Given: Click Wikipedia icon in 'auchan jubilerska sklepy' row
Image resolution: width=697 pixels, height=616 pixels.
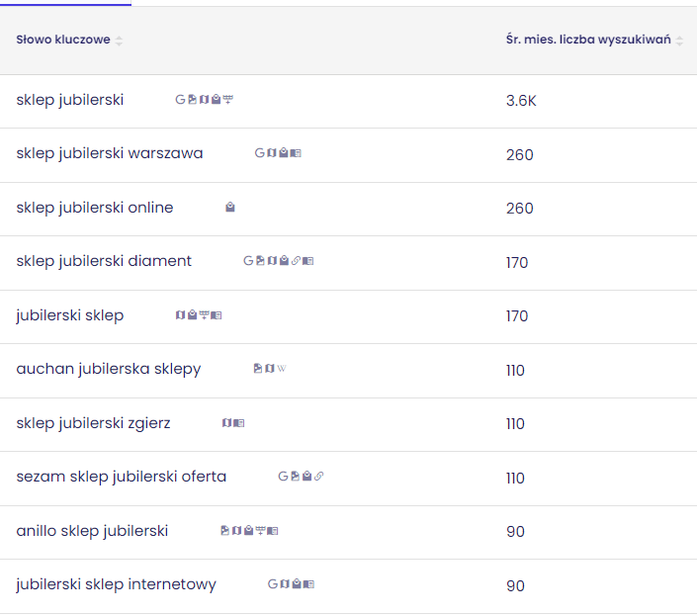Looking at the screenshot, I should pos(282,369).
